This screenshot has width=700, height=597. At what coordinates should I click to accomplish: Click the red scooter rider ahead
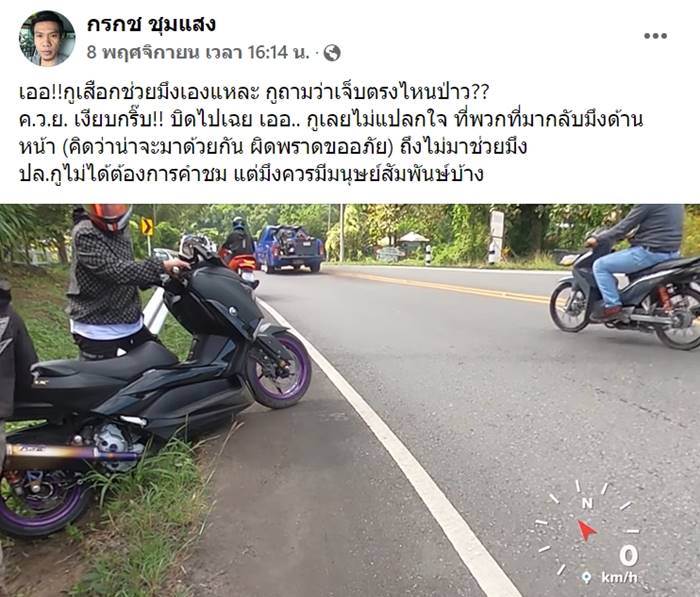pyautogui.click(x=239, y=249)
